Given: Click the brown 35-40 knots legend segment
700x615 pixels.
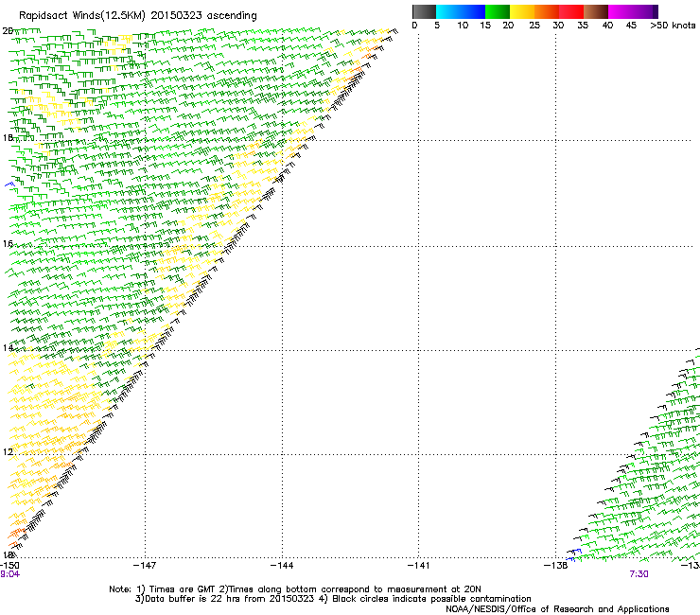Looking at the screenshot, I should [x=596, y=11].
